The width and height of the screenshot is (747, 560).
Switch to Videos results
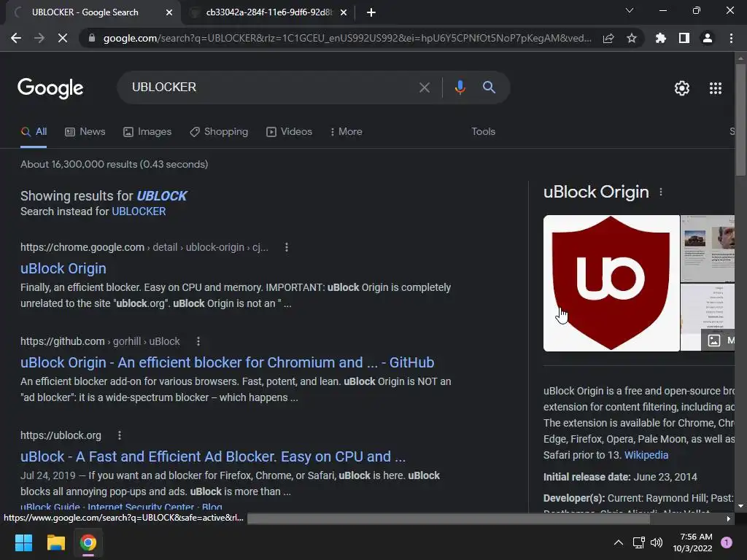tap(289, 132)
